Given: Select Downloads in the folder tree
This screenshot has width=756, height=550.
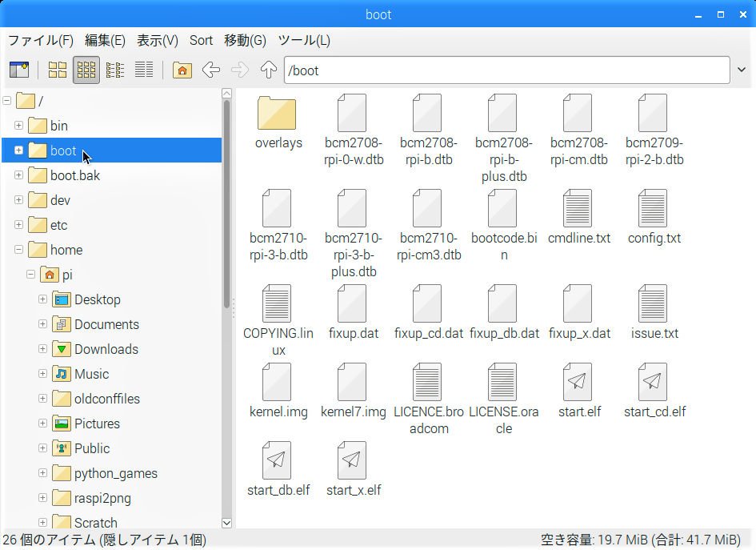Looking at the screenshot, I should 106,349.
